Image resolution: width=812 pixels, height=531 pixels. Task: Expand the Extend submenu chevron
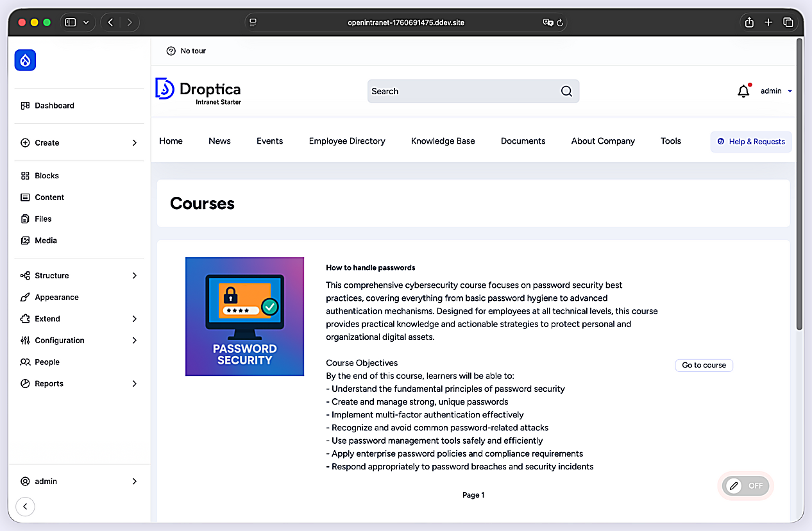click(x=135, y=319)
